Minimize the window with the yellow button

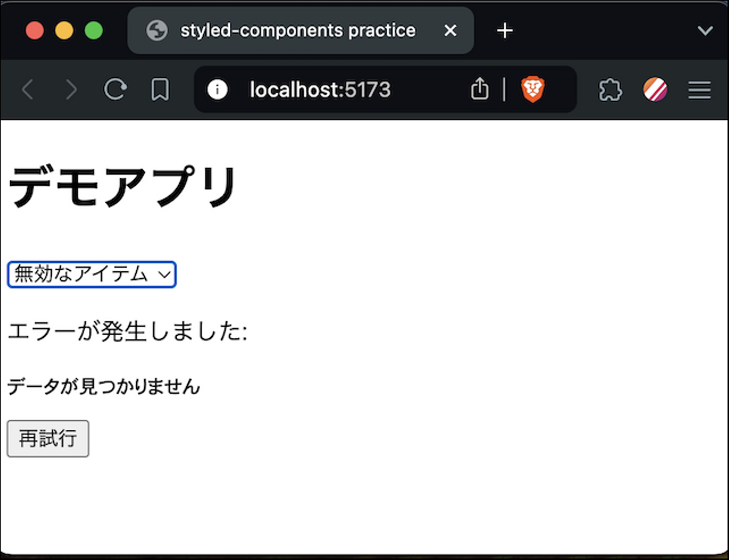point(64,31)
